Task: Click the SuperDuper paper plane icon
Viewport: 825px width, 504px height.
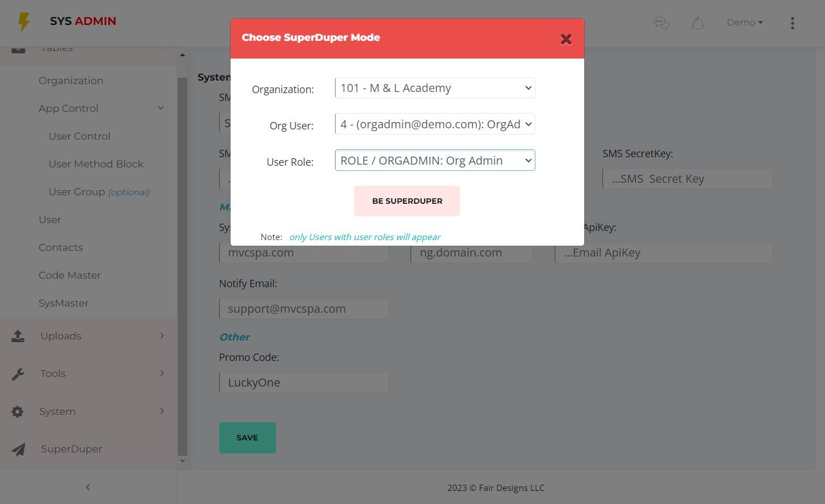Action: pyautogui.click(x=18, y=450)
